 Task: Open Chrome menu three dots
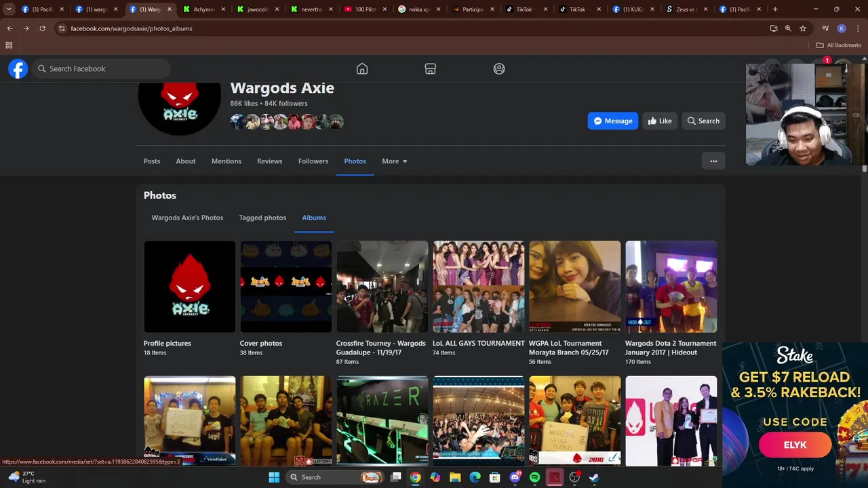pos(858,28)
